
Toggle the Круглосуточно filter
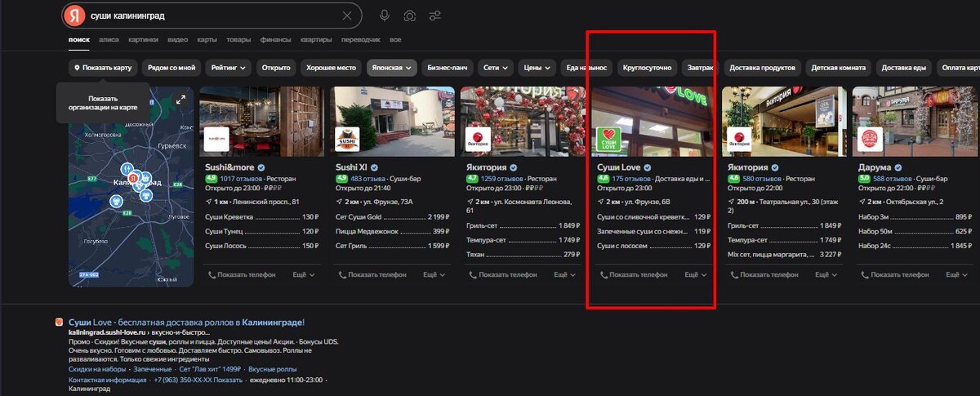point(647,68)
